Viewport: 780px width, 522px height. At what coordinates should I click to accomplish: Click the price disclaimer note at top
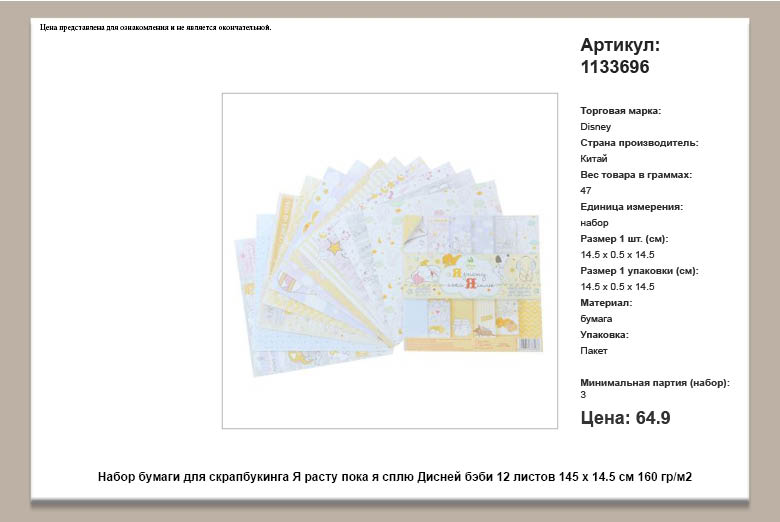pyautogui.click(x=155, y=27)
